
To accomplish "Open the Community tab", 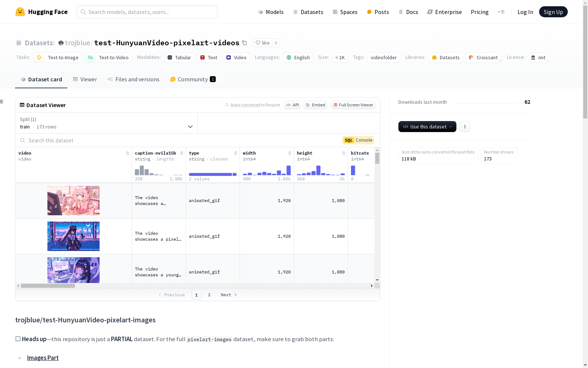I will pos(193,79).
